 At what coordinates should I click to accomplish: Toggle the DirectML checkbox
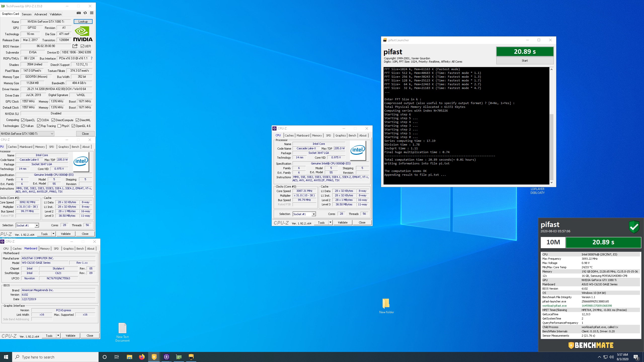[x=77, y=120]
